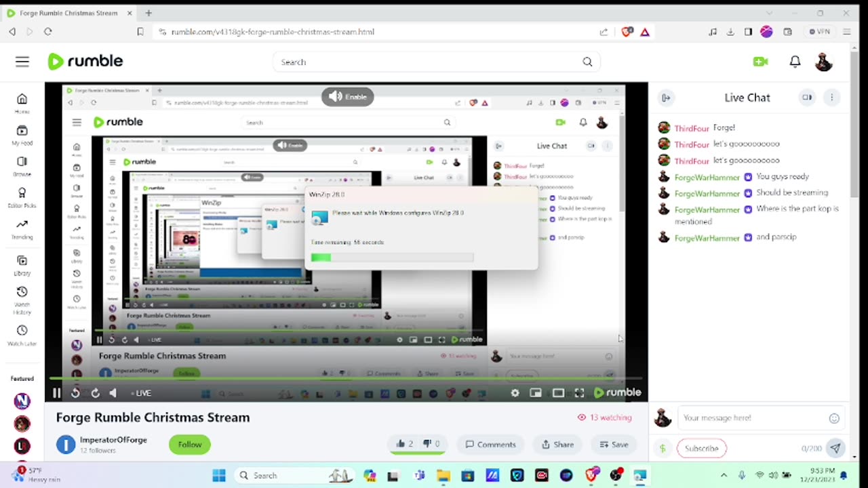The width and height of the screenshot is (868, 488).
Task: Toggle browser sidebar panel
Action: 748,32
